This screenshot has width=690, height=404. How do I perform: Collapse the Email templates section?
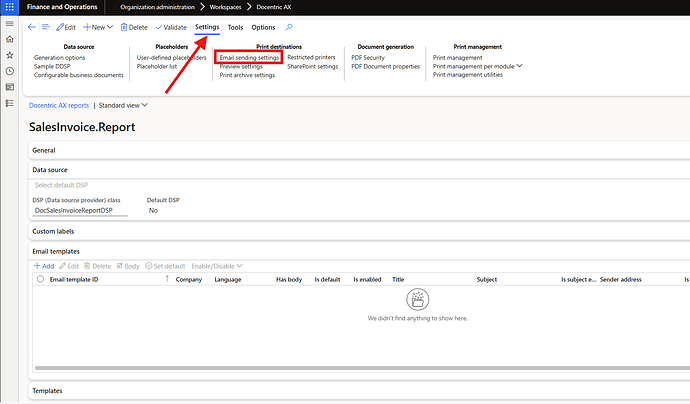359,252
